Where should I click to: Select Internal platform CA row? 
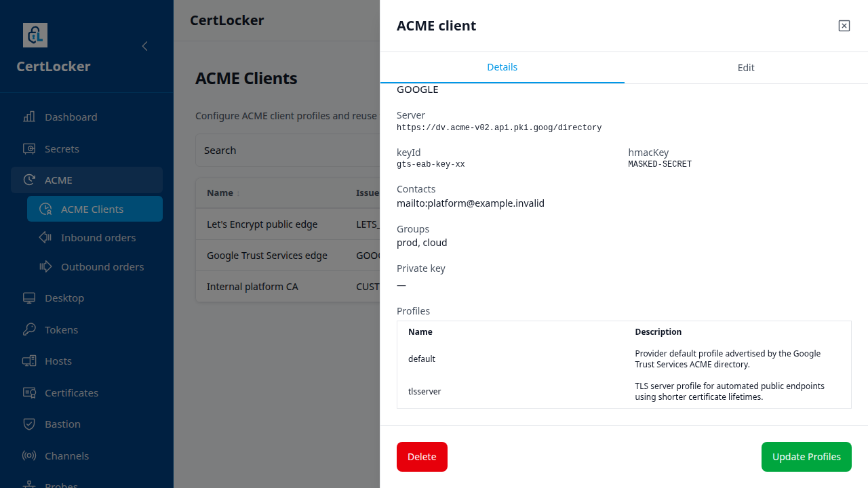288,287
